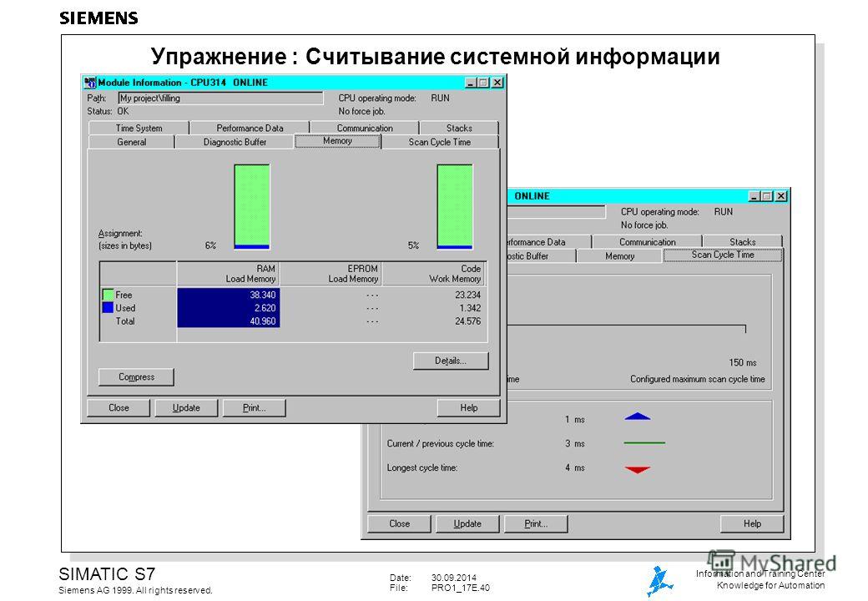Open Communication tab in back window

[x=647, y=242]
